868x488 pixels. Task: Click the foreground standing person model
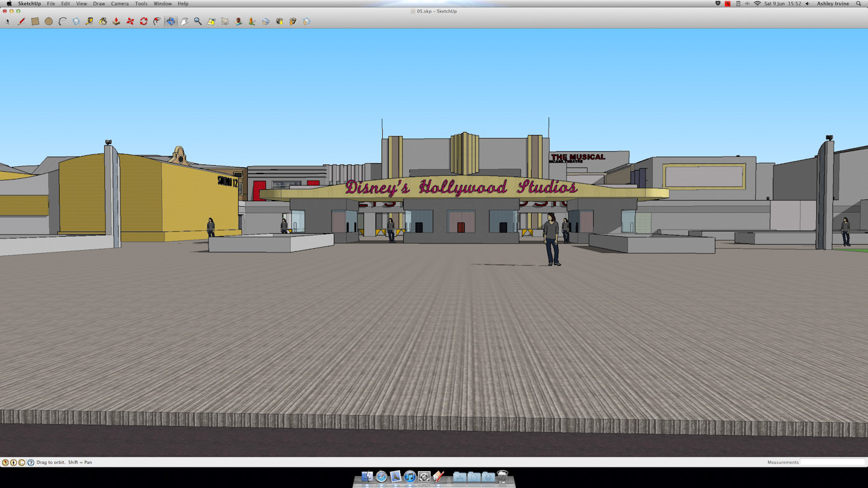tap(551, 239)
